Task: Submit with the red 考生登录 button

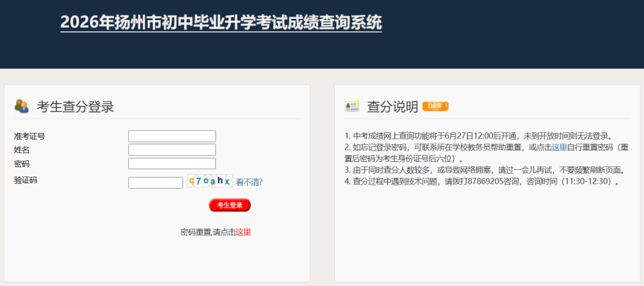Action: [229, 205]
